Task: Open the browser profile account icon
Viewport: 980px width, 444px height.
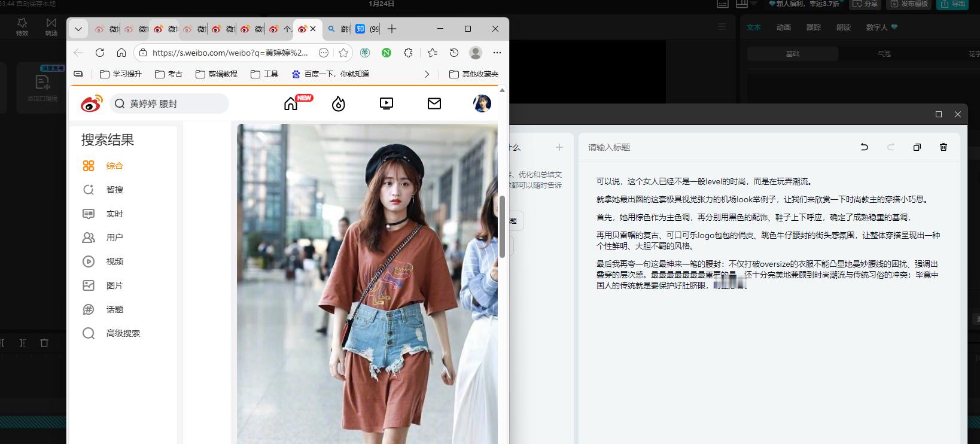Action: point(476,53)
